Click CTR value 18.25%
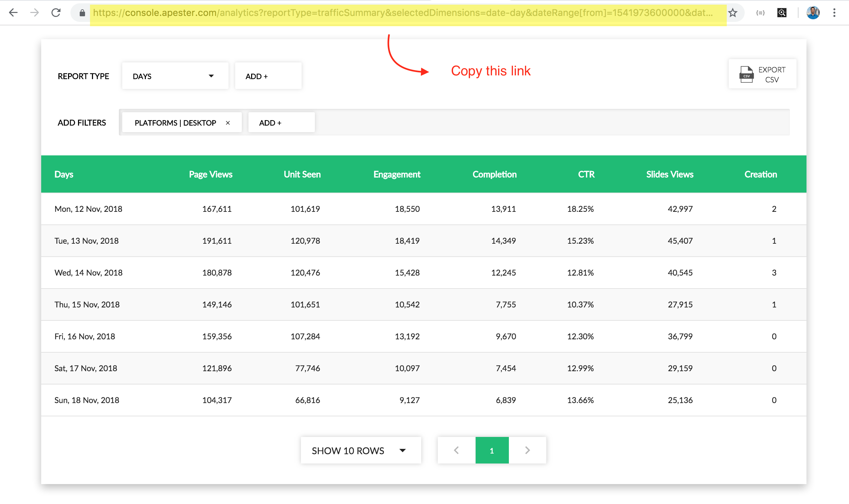This screenshot has height=504, width=849. [x=581, y=209]
